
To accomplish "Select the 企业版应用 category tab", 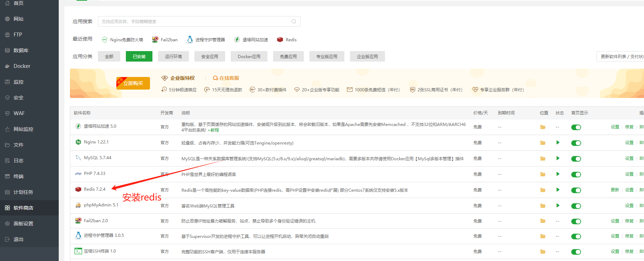I will [367, 56].
